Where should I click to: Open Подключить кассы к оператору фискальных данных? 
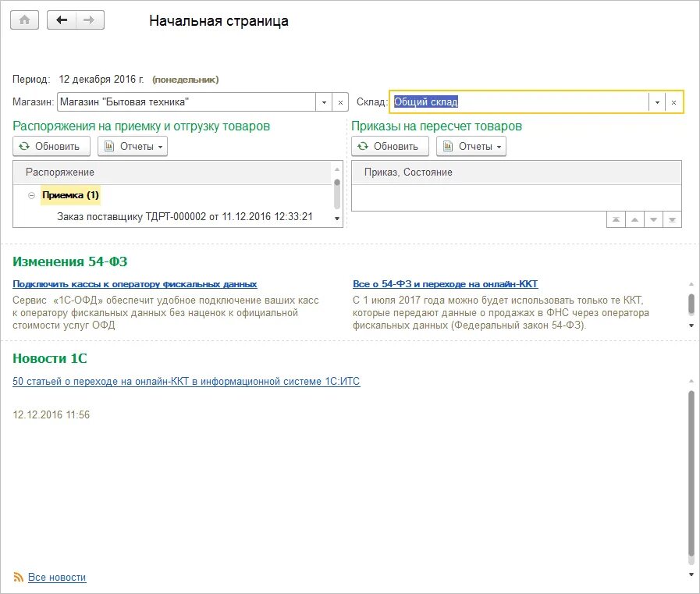135,284
